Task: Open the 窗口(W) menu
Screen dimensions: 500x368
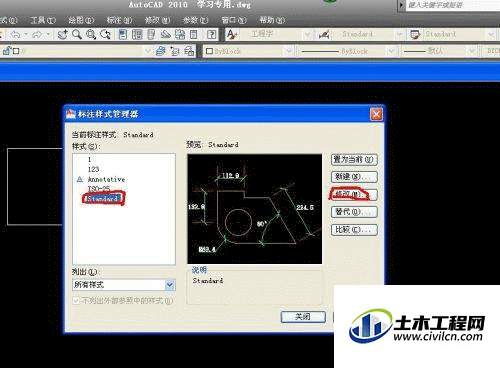Action: pyautogui.click(x=234, y=20)
